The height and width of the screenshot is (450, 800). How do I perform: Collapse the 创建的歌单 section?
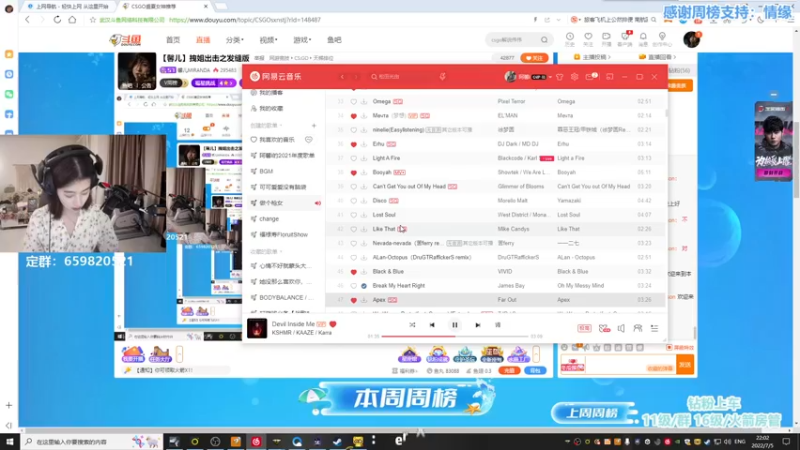tap(266, 126)
